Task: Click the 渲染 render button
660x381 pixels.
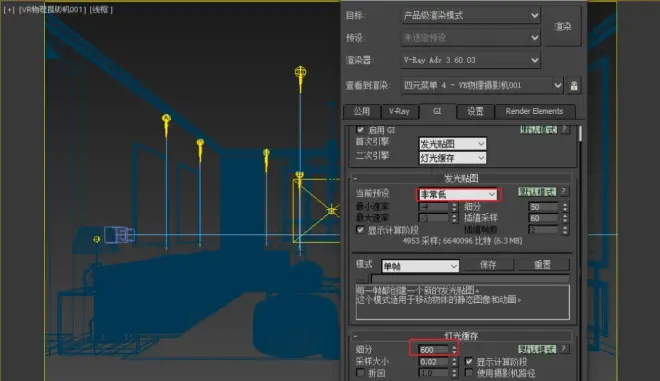Action: (563, 27)
